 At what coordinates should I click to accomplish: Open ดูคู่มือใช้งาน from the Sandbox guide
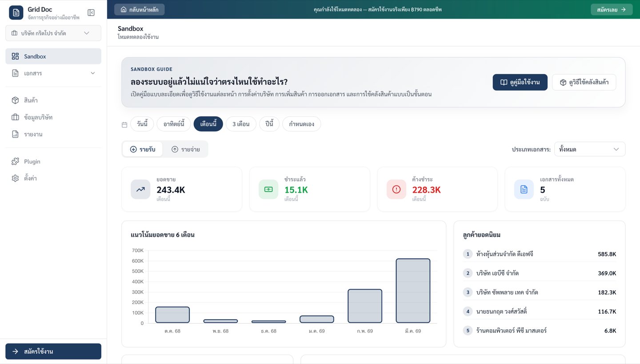click(520, 82)
